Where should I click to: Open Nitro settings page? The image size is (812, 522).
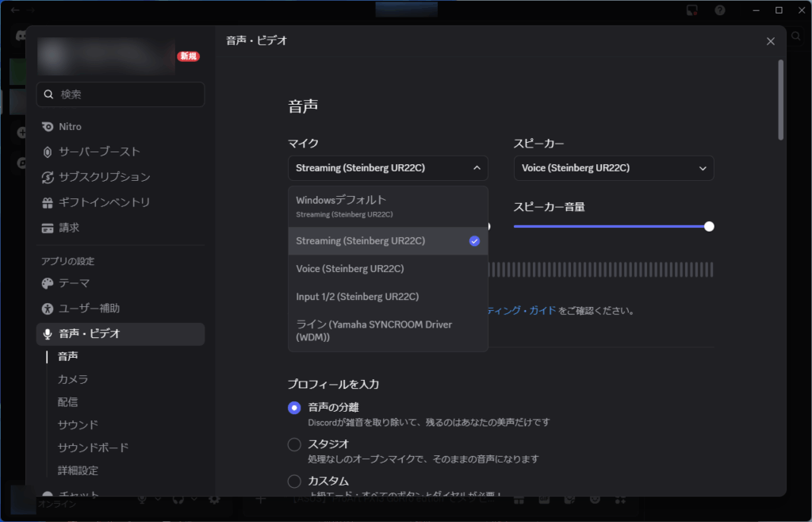(x=121, y=127)
